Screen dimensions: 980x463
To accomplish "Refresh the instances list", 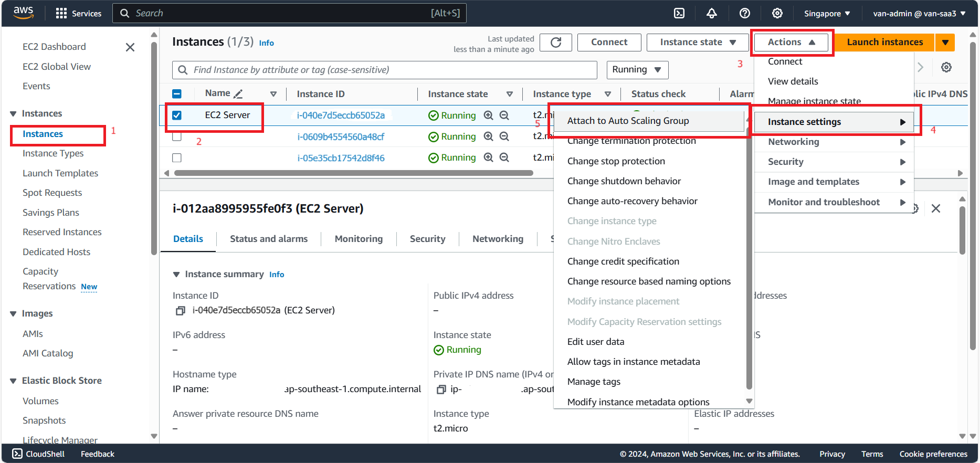I will coord(556,42).
